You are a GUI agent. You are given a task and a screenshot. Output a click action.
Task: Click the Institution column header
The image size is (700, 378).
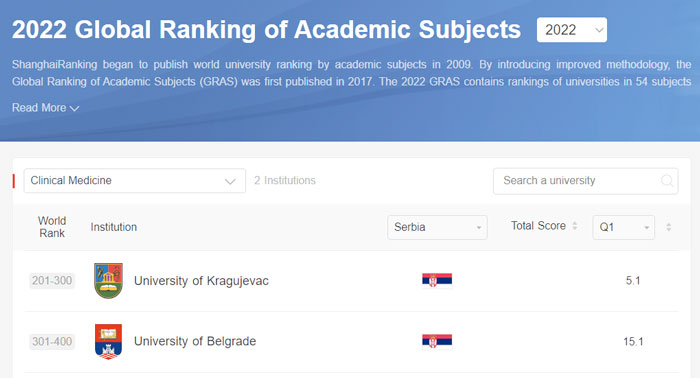coord(114,227)
